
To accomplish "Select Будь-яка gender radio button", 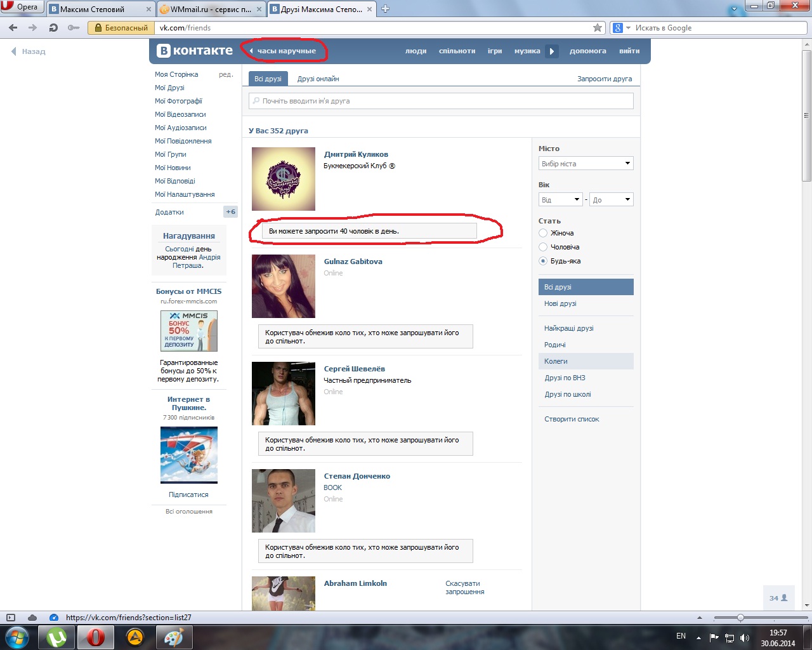I will [543, 261].
